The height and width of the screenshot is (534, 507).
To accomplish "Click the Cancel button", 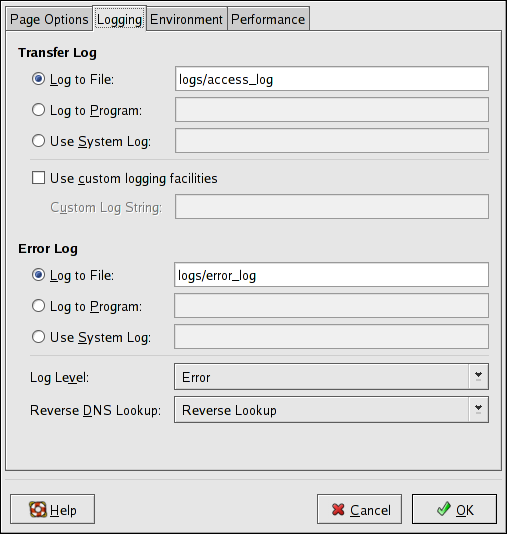I will (x=359, y=509).
